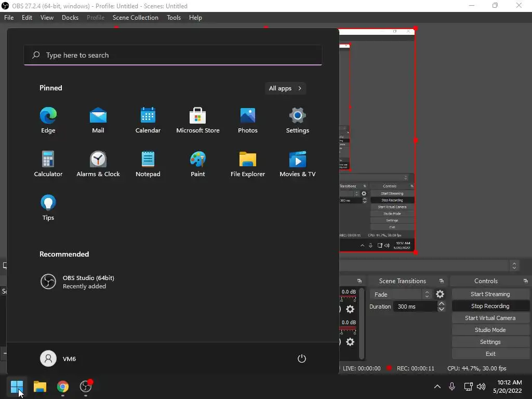Click the power button in Start menu

[302, 358]
